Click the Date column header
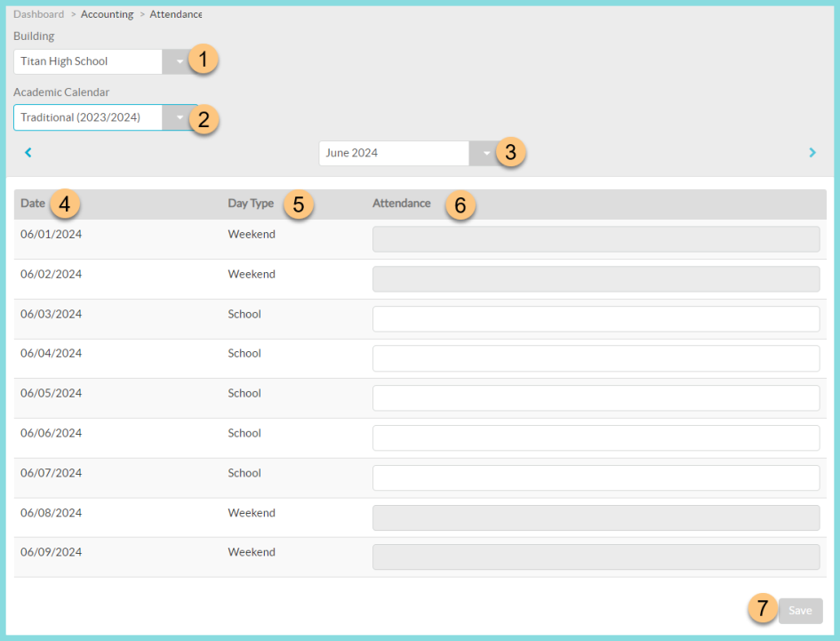The width and height of the screenshot is (840, 641). tap(33, 204)
